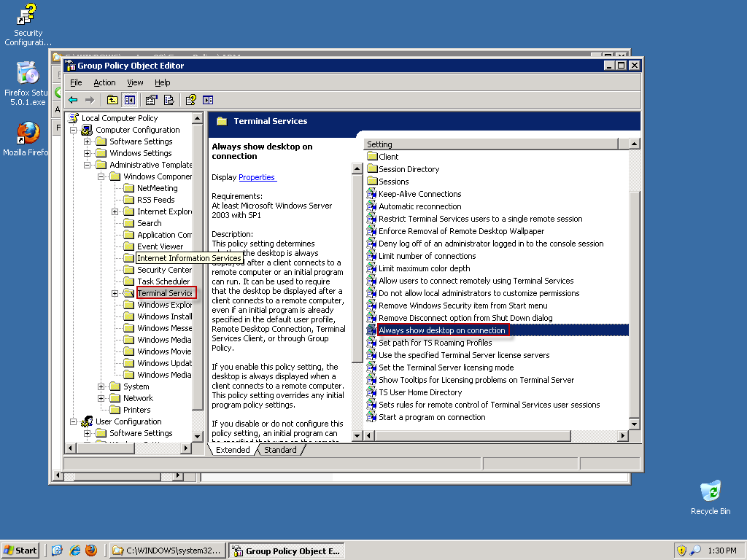Open Security Configuration desktop shortcut
The height and width of the screenshot is (560, 747).
[x=28, y=25]
